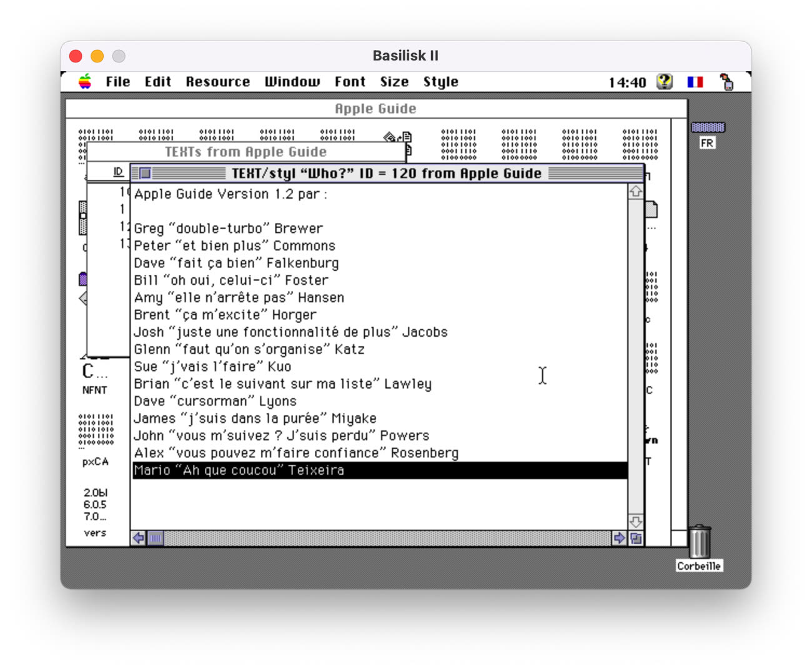Click the Bill "oh oui, celui-ci" Foster line
Image resolution: width=812 pixels, height=669 pixels.
[x=231, y=280]
